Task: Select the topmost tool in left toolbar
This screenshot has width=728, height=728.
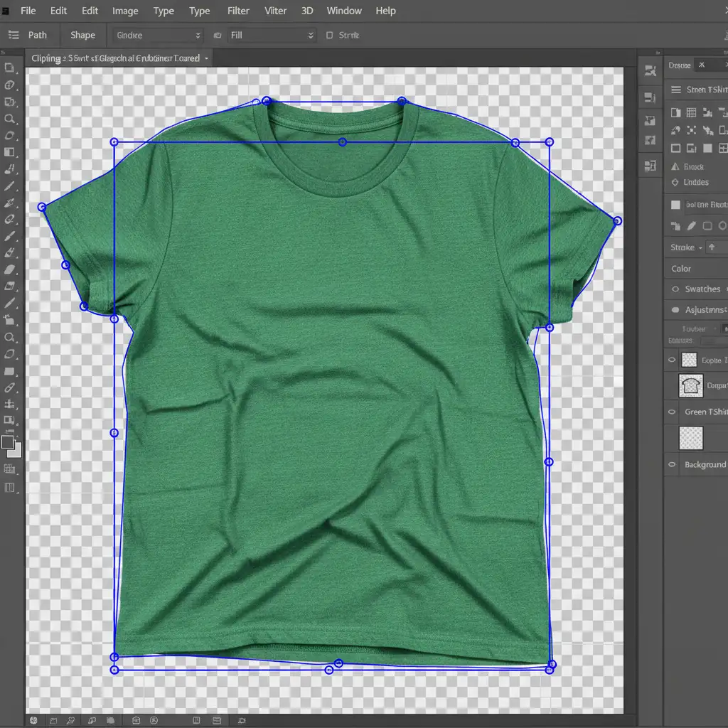Action: pyautogui.click(x=9, y=68)
